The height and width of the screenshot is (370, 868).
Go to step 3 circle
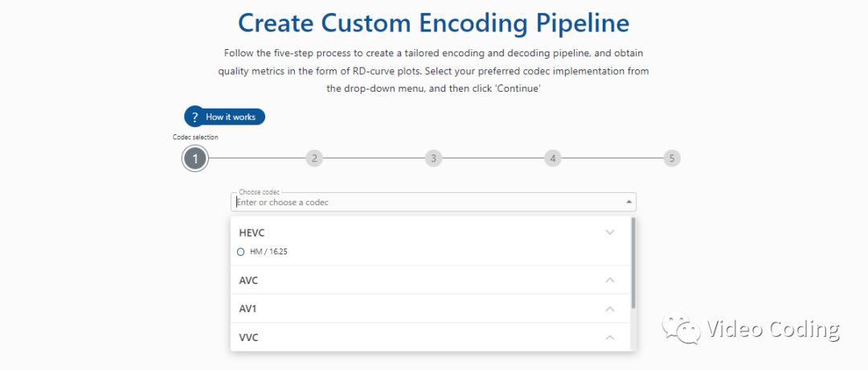tap(433, 158)
